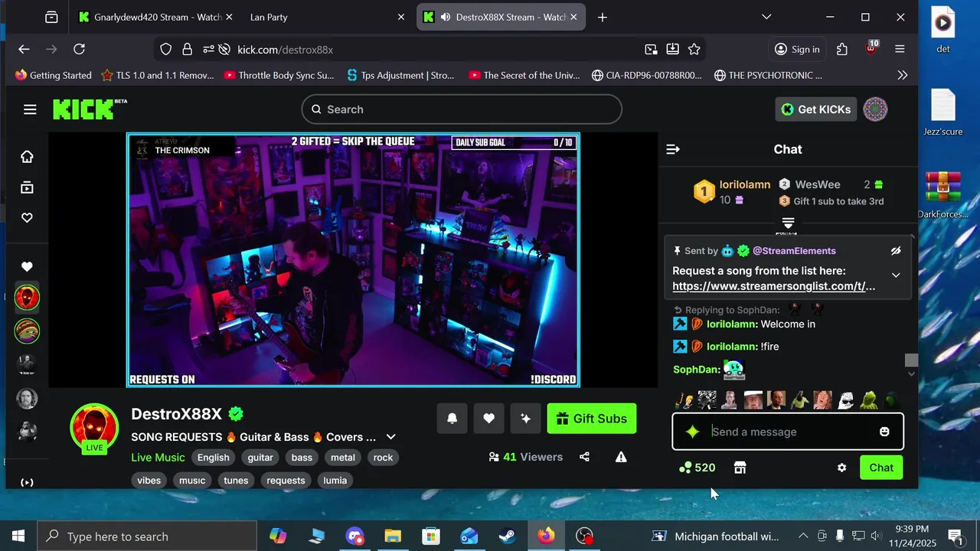Click the DestroX88X profile avatar
The image size is (980, 551).
[x=94, y=427]
